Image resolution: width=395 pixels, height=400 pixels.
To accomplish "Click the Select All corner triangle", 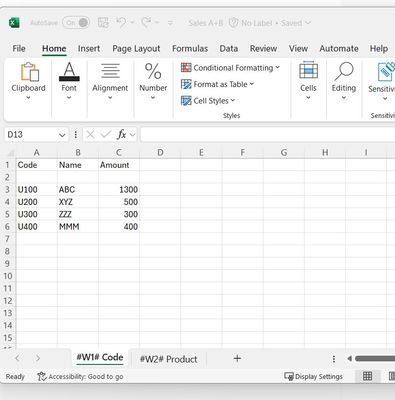I will pyautogui.click(x=11, y=153).
